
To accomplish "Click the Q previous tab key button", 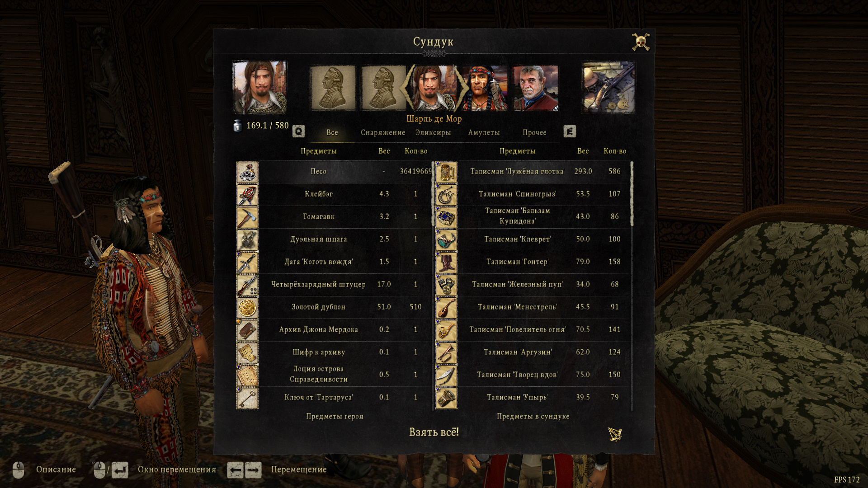I will 298,131.
